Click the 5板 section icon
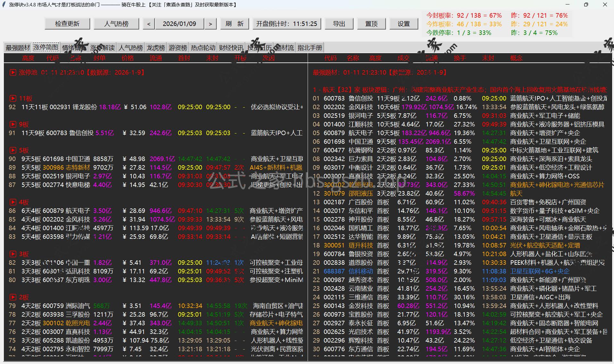The height and width of the screenshot is (364, 614). [13, 150]
